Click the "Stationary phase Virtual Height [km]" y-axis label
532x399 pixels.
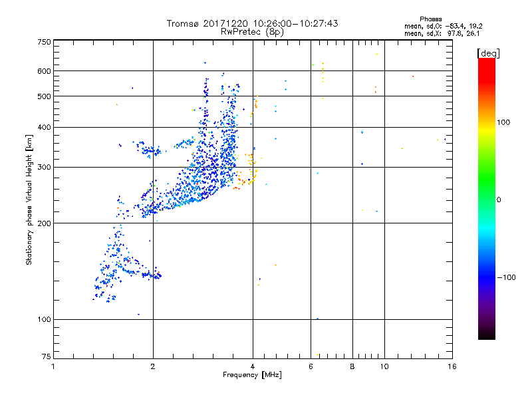29,200
